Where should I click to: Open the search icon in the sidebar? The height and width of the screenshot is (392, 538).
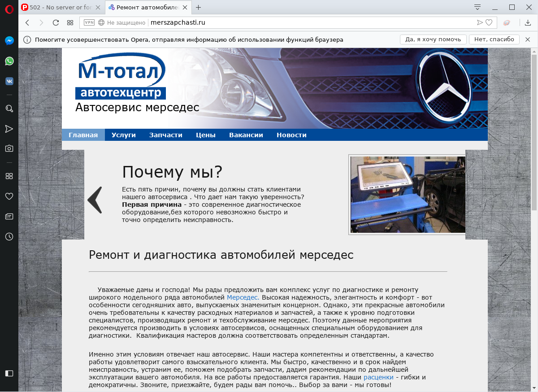click(9, 109)
